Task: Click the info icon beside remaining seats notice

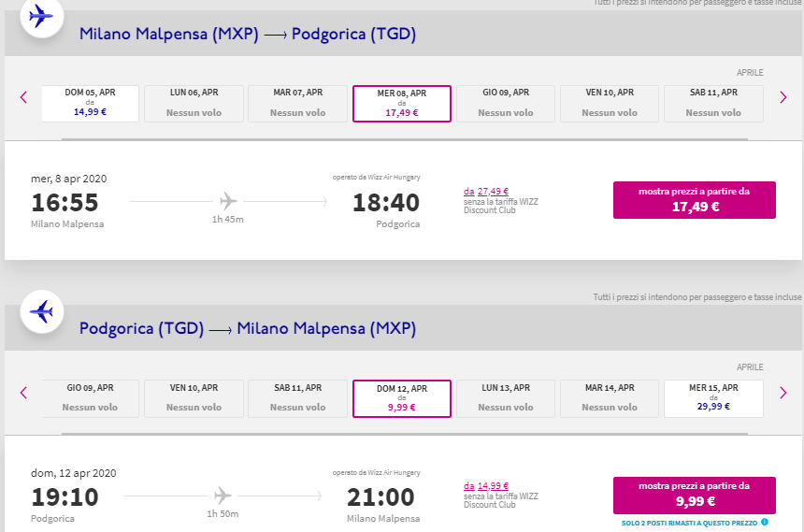Action: pos(765,522)
